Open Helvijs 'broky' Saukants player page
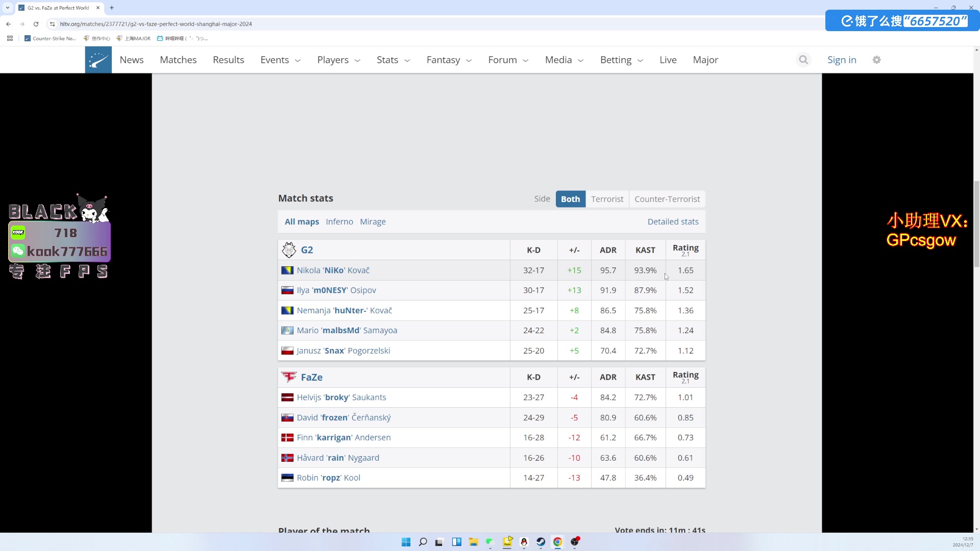This screenshot has width=980, height=551. (x=341, y=397)
